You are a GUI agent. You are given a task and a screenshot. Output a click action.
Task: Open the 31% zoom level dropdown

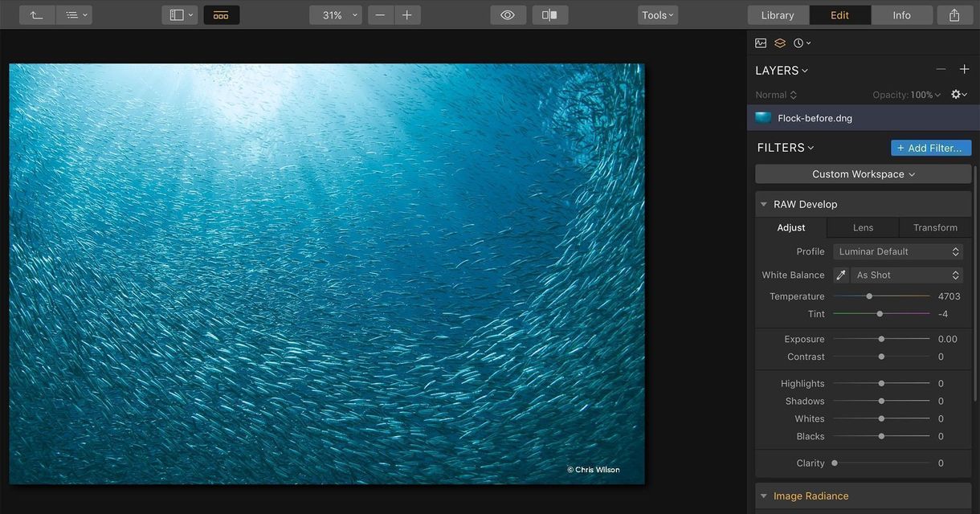pyautogui.click(x=336, y=14)
